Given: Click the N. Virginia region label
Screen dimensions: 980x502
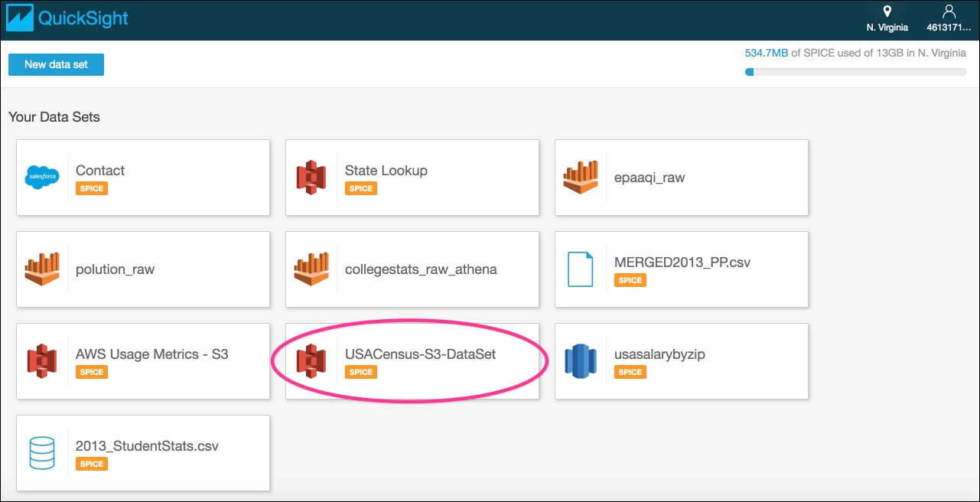Looking at the screenshot, I should pyautogui.click(x=887, y=28).
